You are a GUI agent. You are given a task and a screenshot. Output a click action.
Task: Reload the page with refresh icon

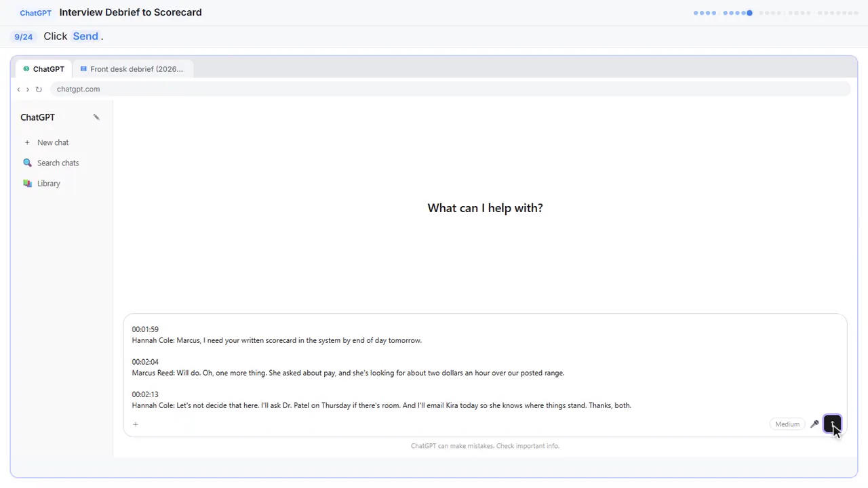(x=39, y=89)
